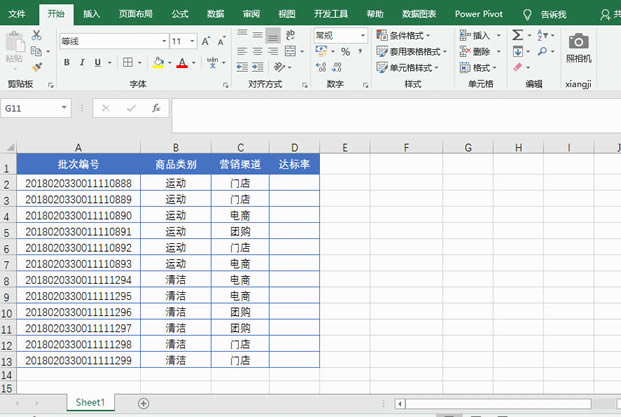Click the AutoSum sigma icon
Image resolution: width=621 pixels, height=417 pixels.
pyautogui.click(x=517, y=35)
